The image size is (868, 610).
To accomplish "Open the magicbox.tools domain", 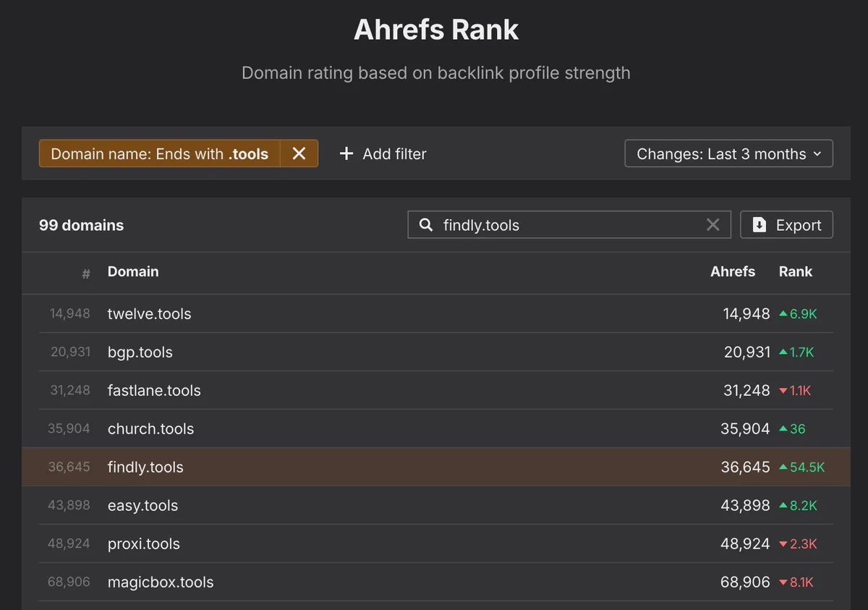I will pyautogui.click(x=161, y=583).
